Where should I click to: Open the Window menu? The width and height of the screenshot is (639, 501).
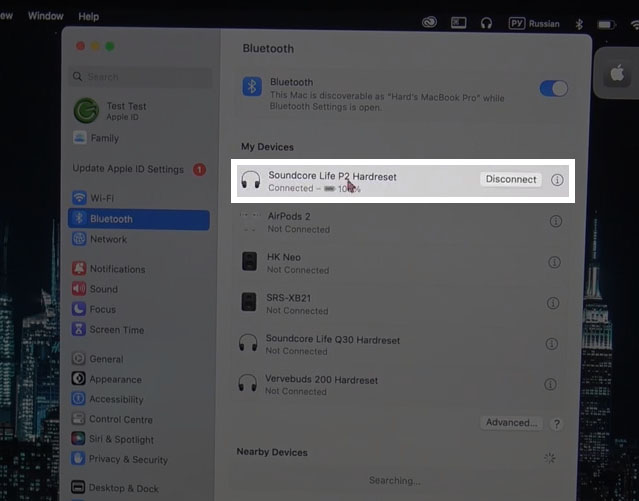(x=46, y=16)
